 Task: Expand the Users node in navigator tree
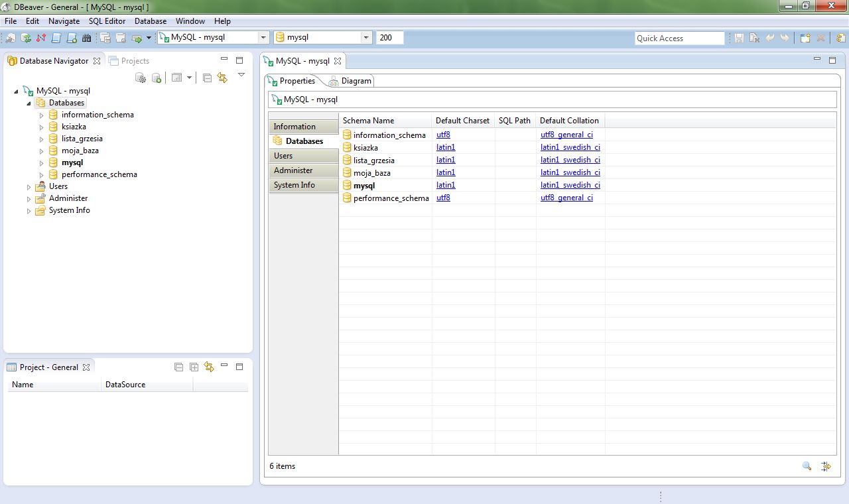[29, 187]
